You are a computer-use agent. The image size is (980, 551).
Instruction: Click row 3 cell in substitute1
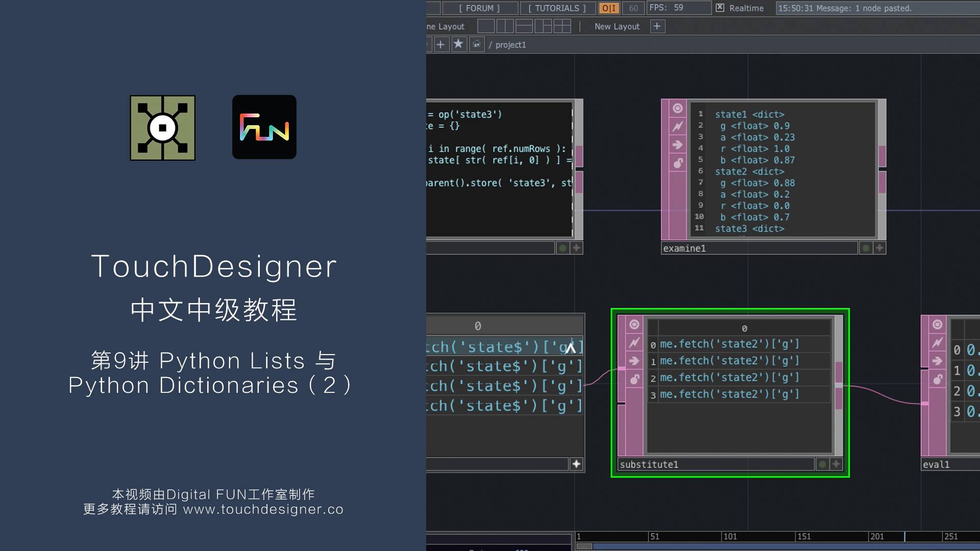tap(744, 394)
